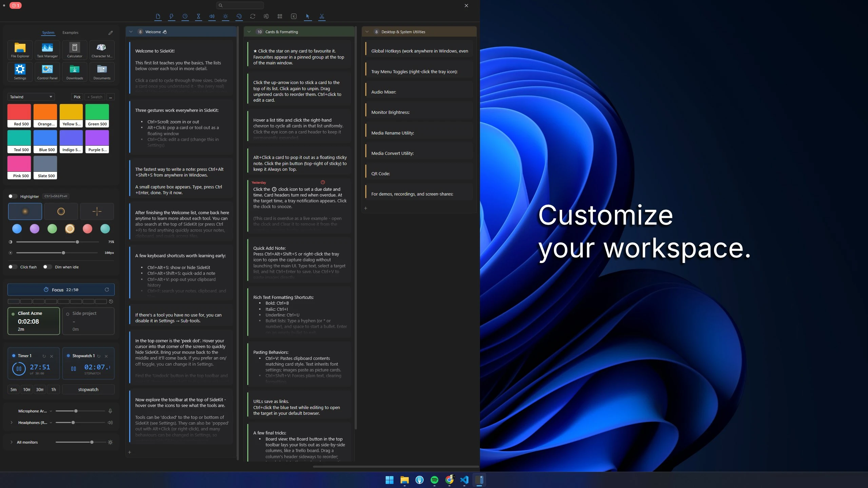Switch to the Examples tab
Screen dimensions: 868x488
pos(70,33)
